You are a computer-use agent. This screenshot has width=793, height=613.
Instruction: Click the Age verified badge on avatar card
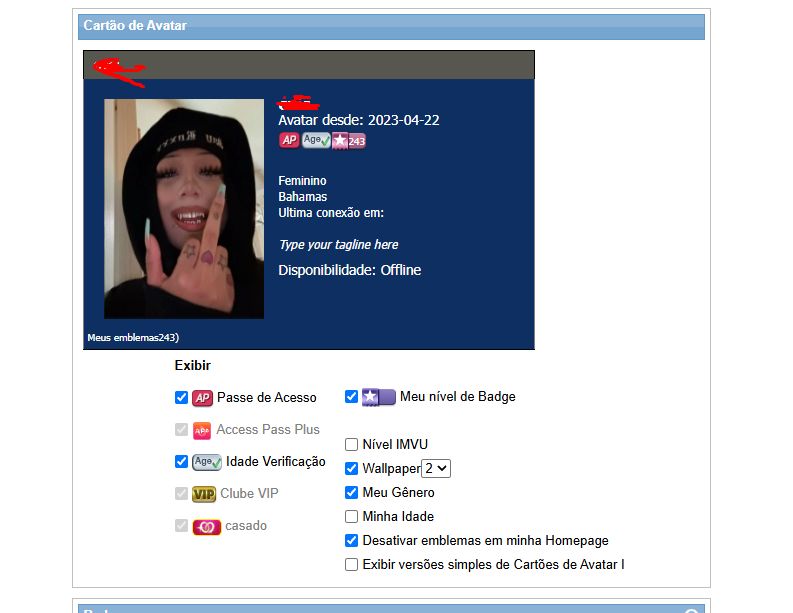[x=316, y=140]
